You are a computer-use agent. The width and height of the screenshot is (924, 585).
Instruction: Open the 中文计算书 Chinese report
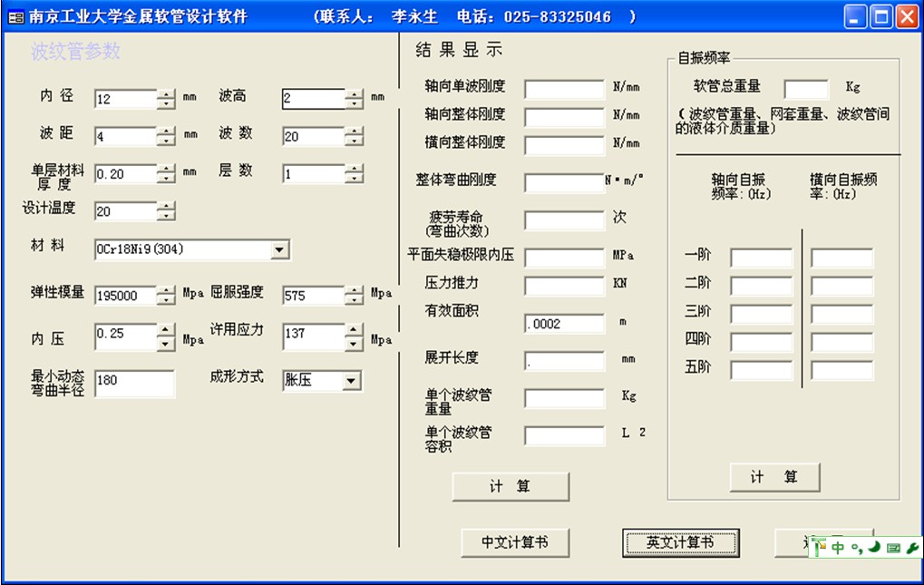pyautogui.click(x=515, y=542)
